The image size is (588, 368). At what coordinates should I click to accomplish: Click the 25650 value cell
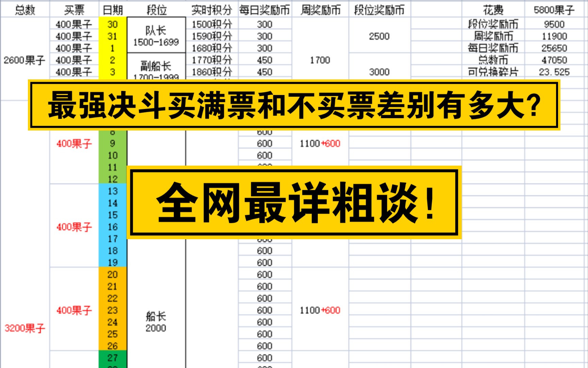(x=554, y=48)
